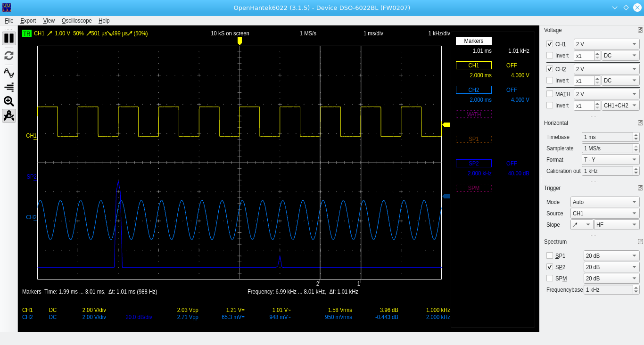Screen dimensions: 644x345
Task: Toggle Invert for CH1
Action: pos(550,55)
